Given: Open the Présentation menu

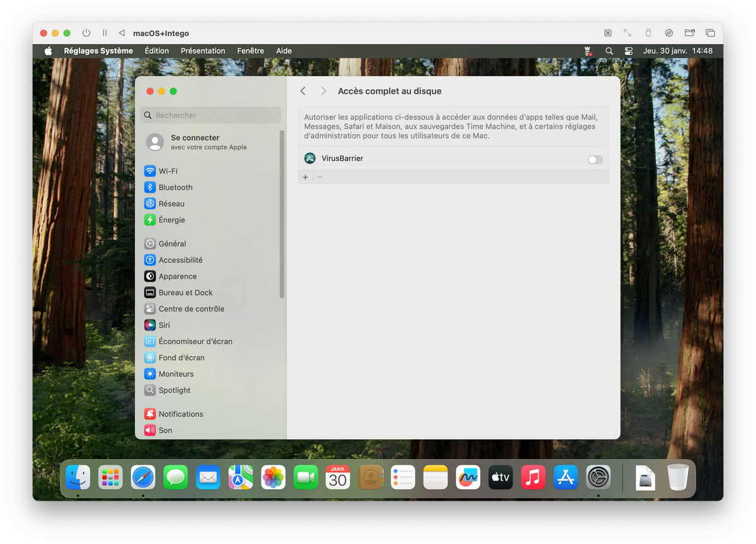Looking at the screenshot, I should pos(203,51).
